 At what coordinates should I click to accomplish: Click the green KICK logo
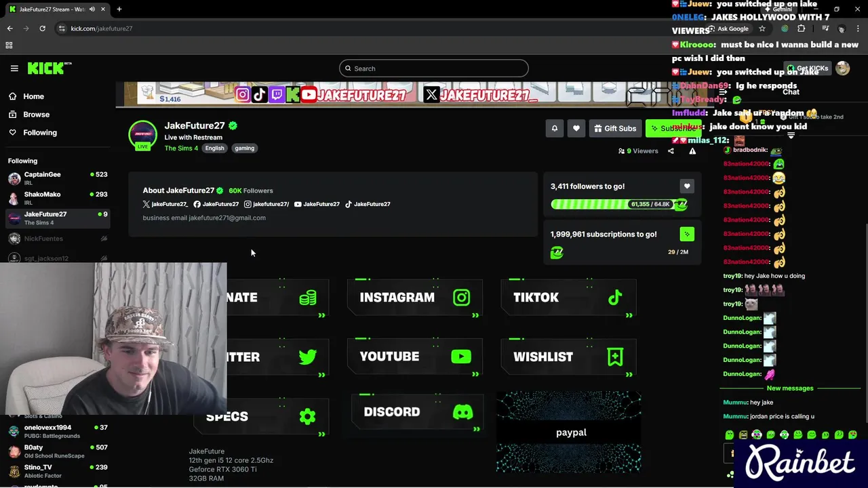point(50,68)
